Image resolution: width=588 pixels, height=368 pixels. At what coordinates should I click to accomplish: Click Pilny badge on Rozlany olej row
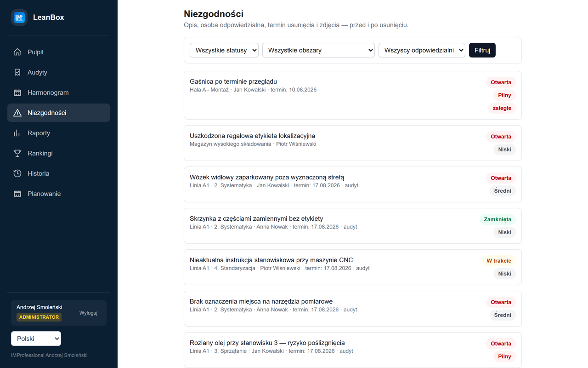[x=504, y=356]
